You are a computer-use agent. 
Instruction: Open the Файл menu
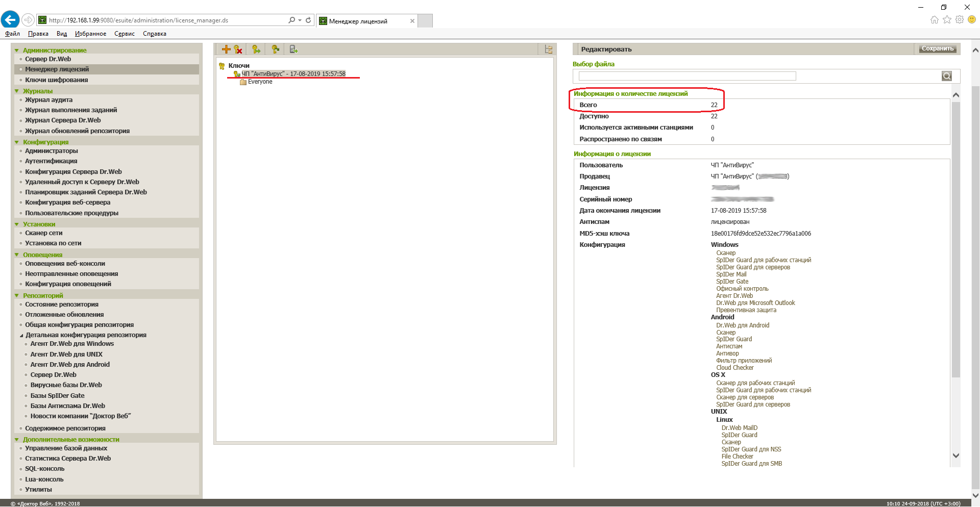(x=12, y=34)
